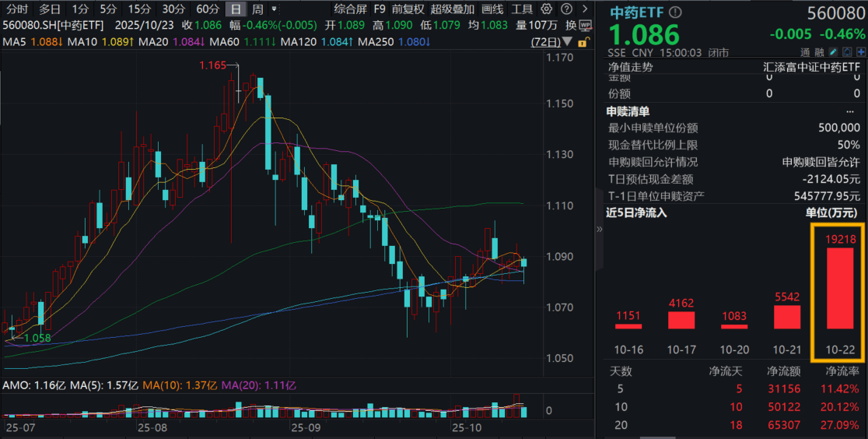
Task: Open the 工具 tools menu
Action: pyautogui.click(x=521, y=9)
